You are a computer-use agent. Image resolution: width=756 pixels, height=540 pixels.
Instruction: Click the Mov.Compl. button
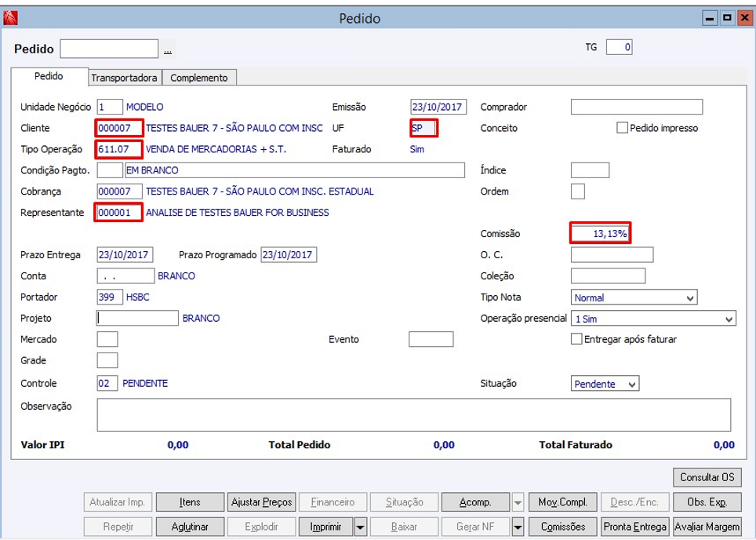pos(563,502)
